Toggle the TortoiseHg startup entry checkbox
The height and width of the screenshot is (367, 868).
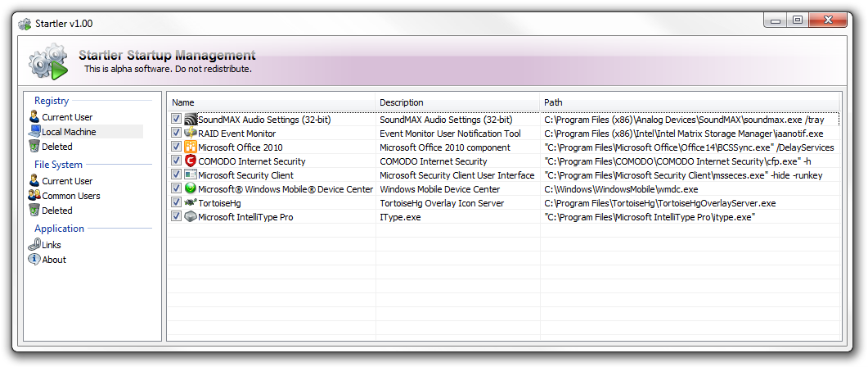[177, 203]
